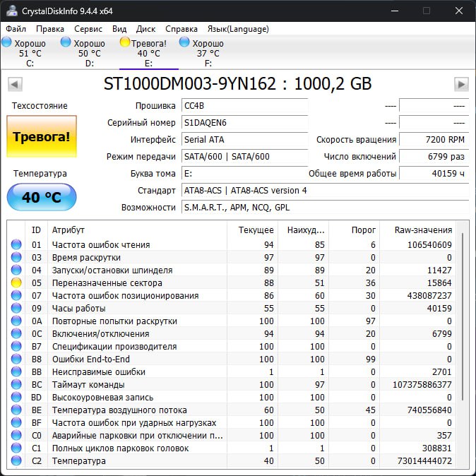Viewport: 476px width, 476px height.
Task: Select the Полных циклов парковок головок row
Action: [232, 448]
